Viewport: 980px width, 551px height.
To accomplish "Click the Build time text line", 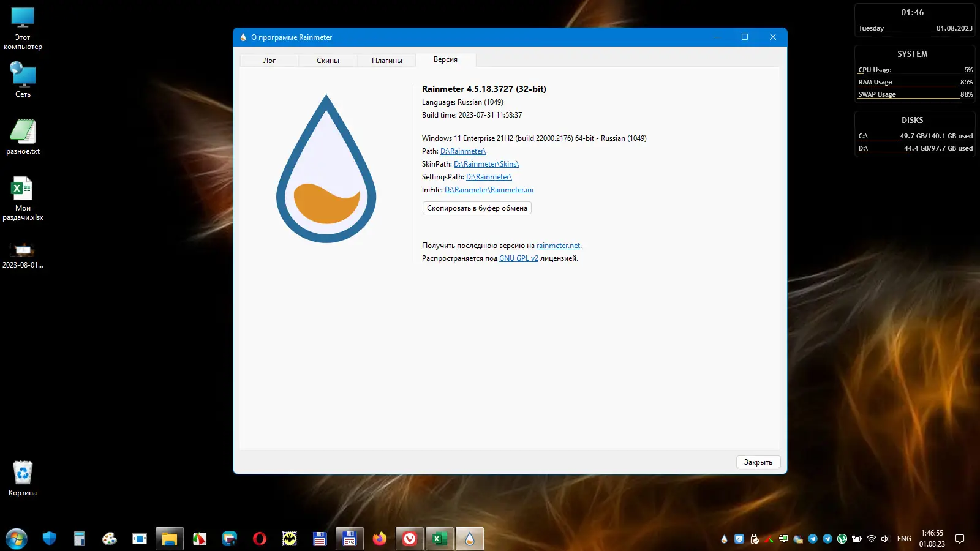I will (x=472, y=115).
